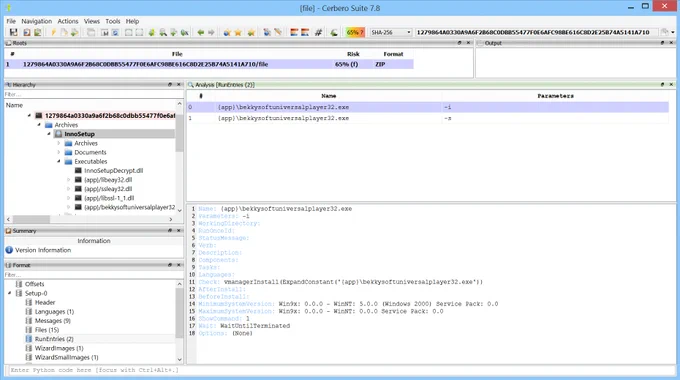Select the InnoSetup tree item
This screenshot has width=680, height=380.
click(x=79, y=134)
